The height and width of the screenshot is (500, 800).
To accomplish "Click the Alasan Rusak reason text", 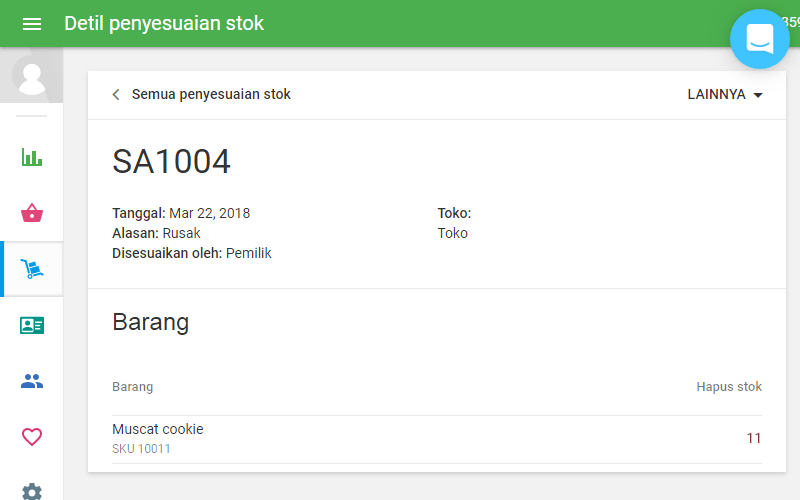I will [156, 233].
